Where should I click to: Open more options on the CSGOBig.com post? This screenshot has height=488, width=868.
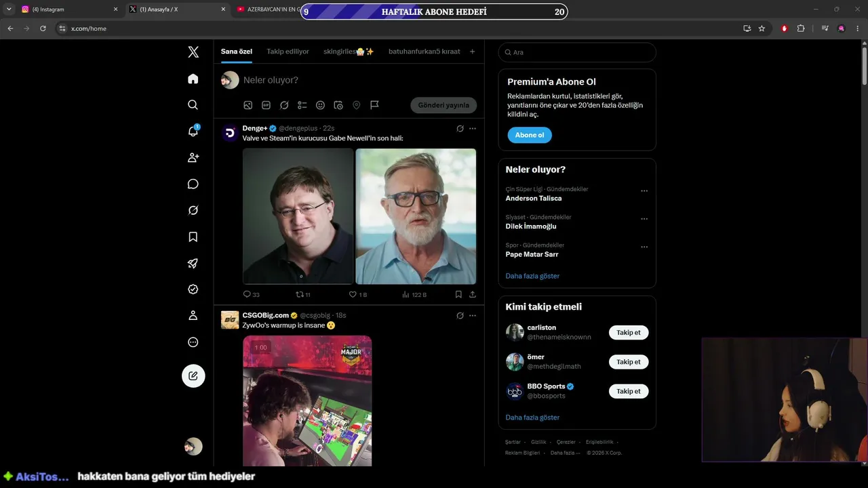(x=473, y=315)
